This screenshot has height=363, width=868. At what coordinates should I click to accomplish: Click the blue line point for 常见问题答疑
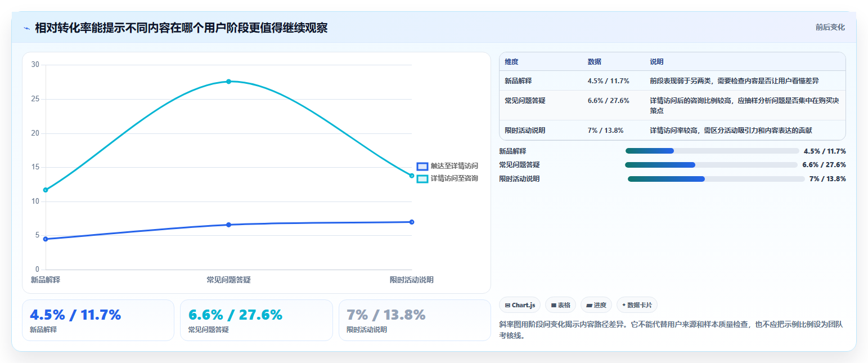228,225
